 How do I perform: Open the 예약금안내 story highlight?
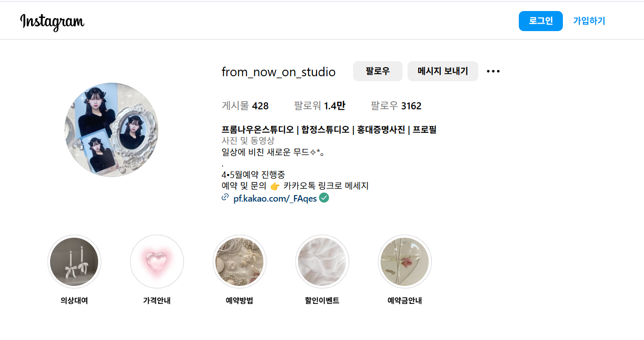click(405, 261)
